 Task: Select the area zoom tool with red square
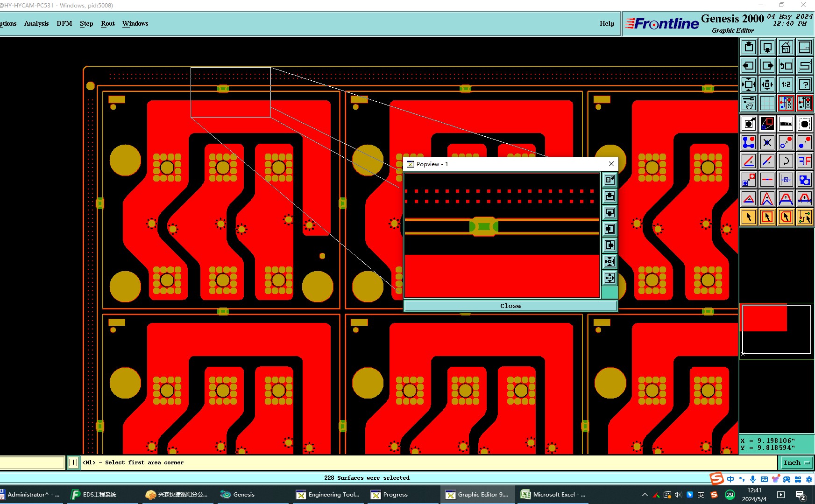(767, 124)
